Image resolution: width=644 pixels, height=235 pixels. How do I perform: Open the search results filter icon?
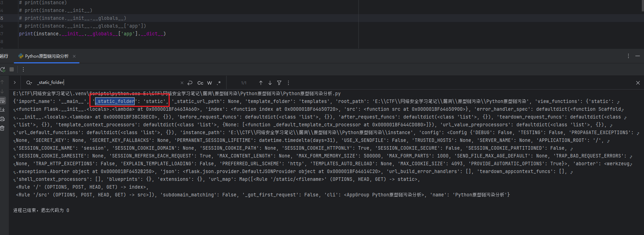(279, 83)
